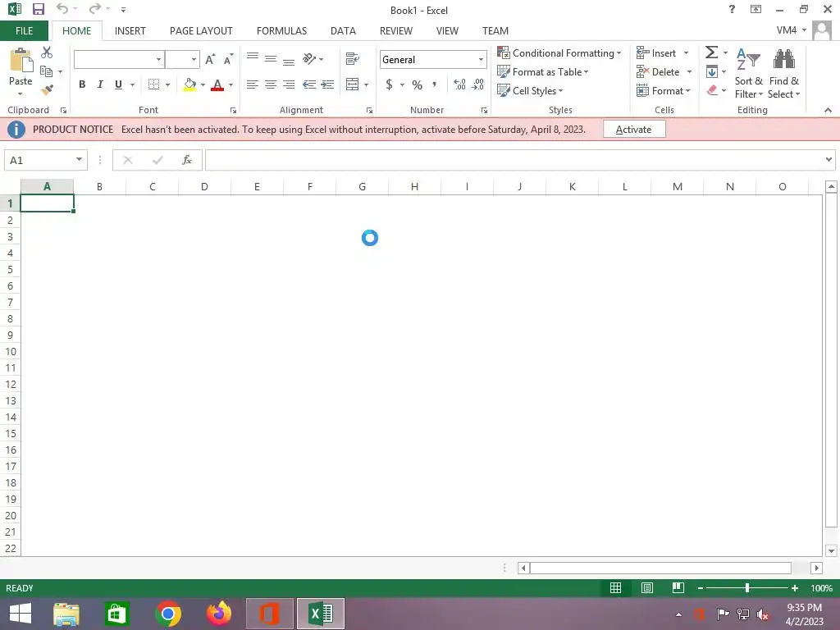Apply the yellow Fill Color bucket
This screenshot has width=840, height=630.
[x=189, y=84]
